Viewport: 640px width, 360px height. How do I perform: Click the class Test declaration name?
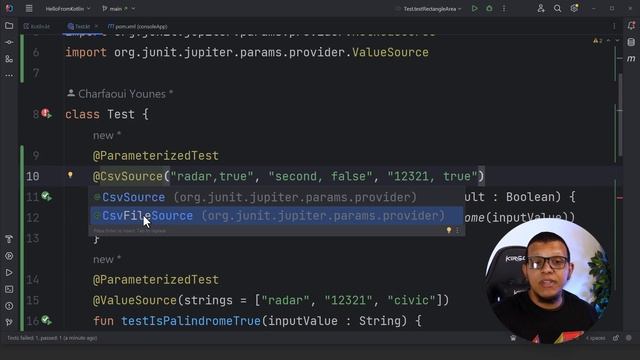(121, 114)
